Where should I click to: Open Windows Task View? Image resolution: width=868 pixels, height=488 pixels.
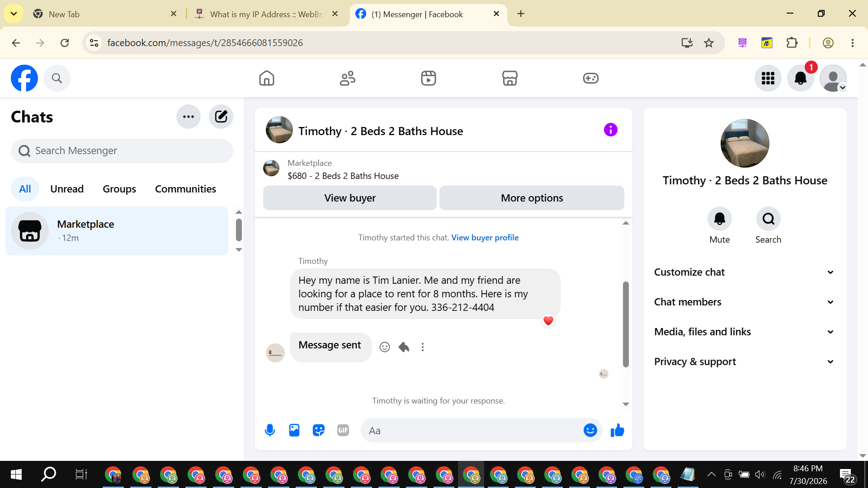[x=81, y=474]
